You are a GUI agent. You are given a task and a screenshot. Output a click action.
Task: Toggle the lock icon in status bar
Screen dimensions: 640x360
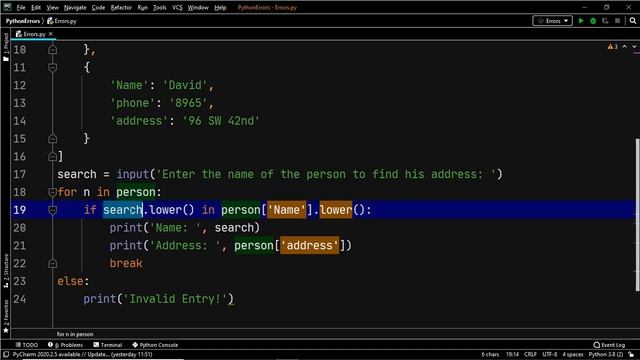point(631,354)
